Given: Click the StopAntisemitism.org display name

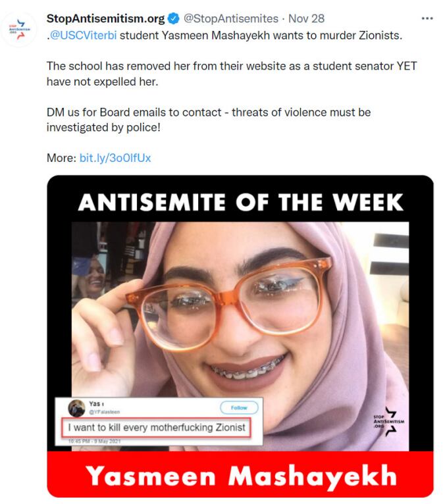Looking at the screenshot, I should pos(105,18).
